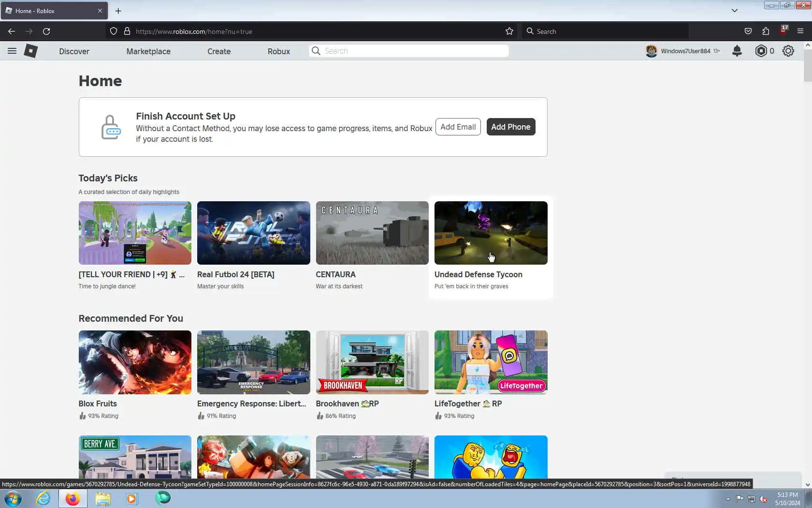This screenshot has width=812, height=508.
Task: Expand the list all tabs dropdown
Action: 734,11
